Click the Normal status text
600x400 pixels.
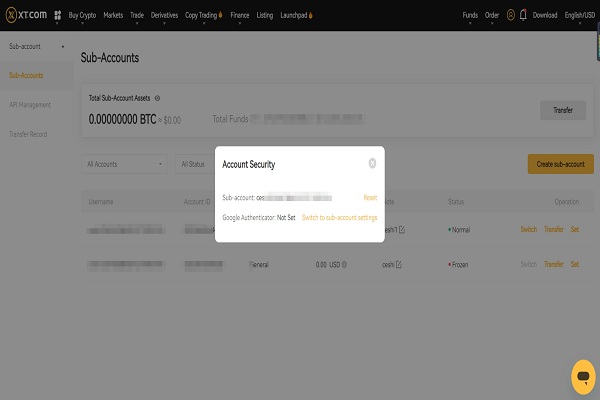pos(461,230)
